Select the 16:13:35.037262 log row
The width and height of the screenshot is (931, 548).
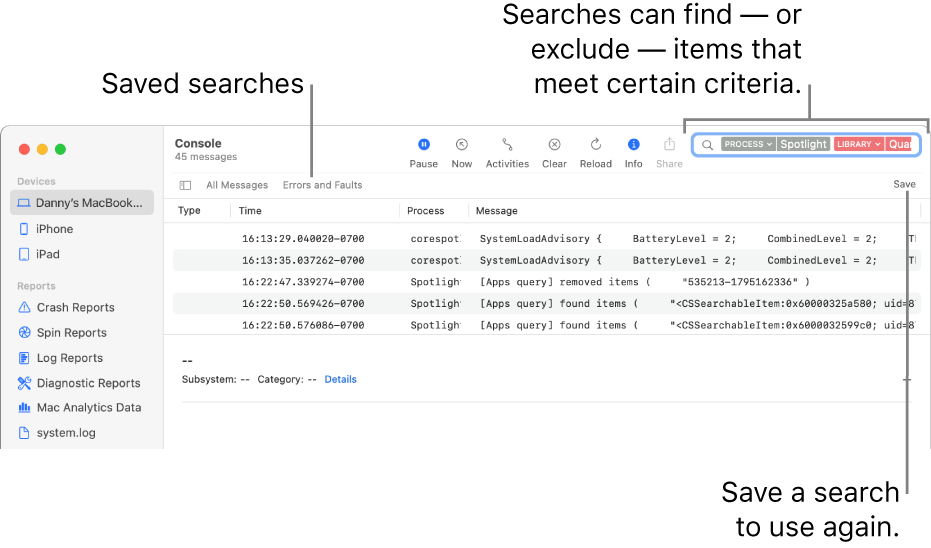point(545,260)
